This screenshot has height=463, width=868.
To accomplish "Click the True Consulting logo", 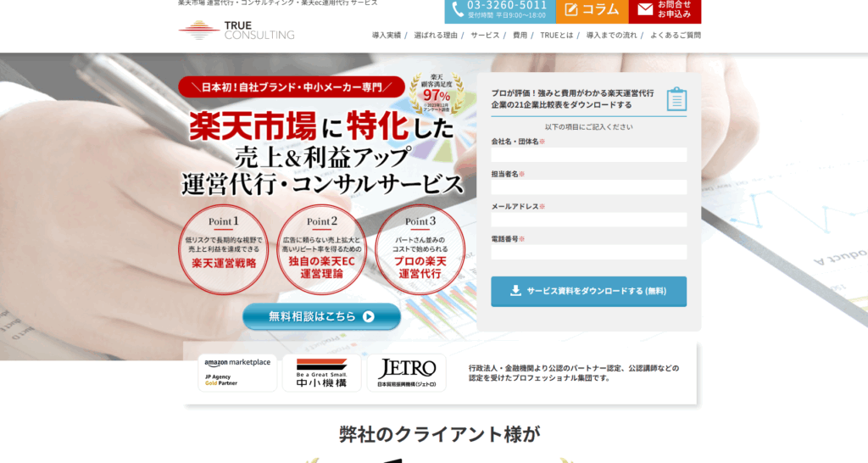I will point(236,31).
